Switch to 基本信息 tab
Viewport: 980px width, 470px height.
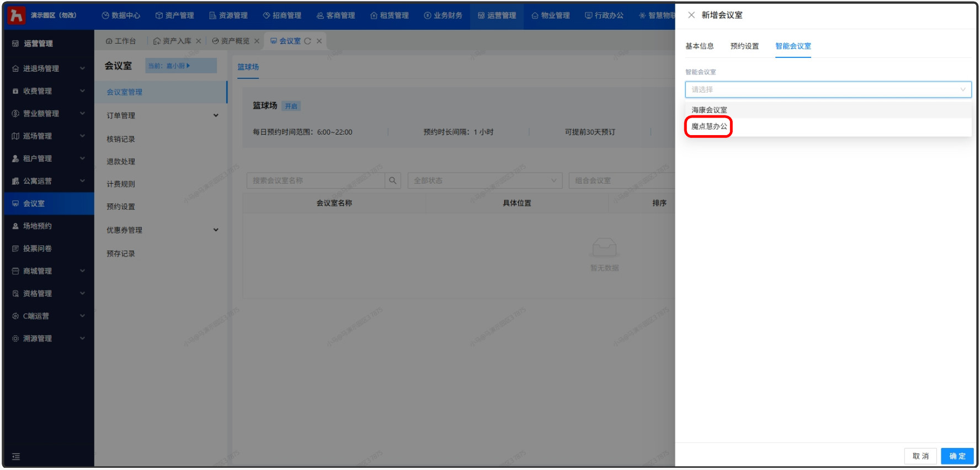(700, 46)
